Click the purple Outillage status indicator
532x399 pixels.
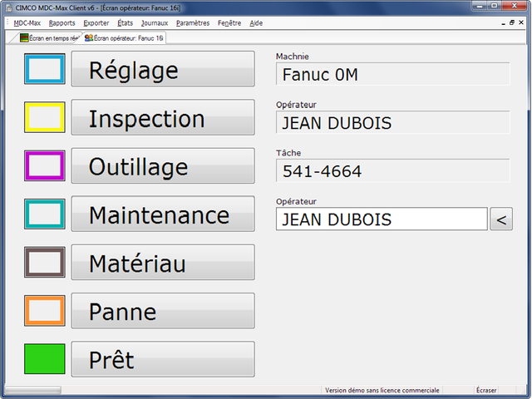[x=45, y=165]
